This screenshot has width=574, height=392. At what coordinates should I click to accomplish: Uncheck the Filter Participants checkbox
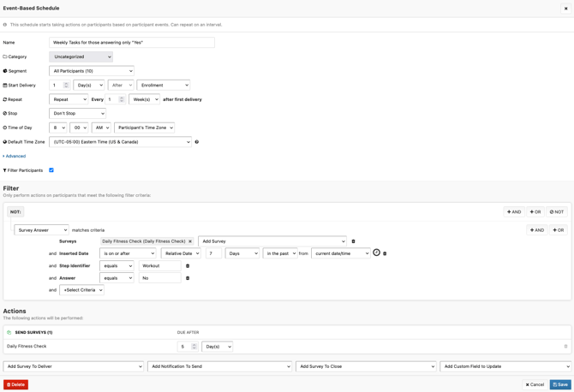[51, 170]
